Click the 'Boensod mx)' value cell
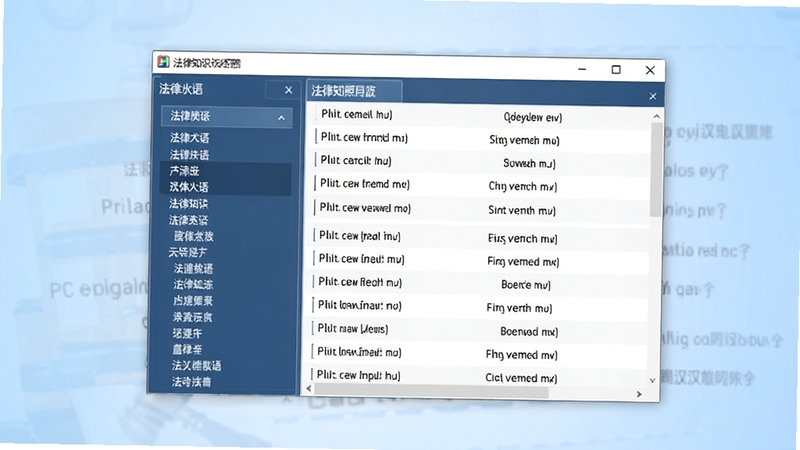This screenshot has width=800, height=450. coord(529,332)
